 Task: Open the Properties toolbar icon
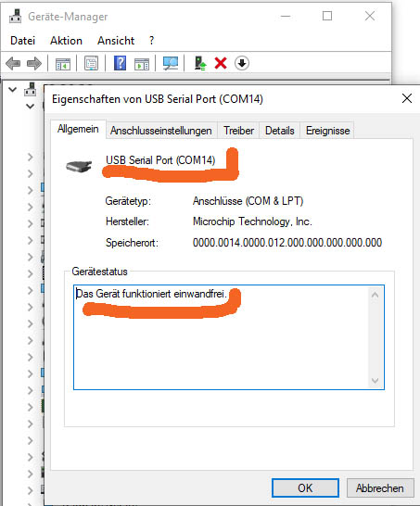tap(92, 63)
